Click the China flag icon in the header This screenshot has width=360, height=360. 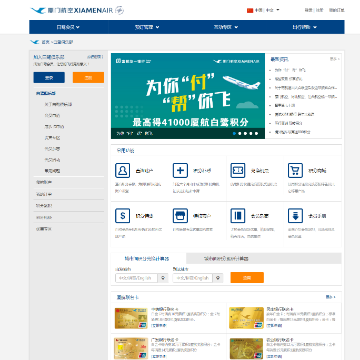tap(250, 10)
